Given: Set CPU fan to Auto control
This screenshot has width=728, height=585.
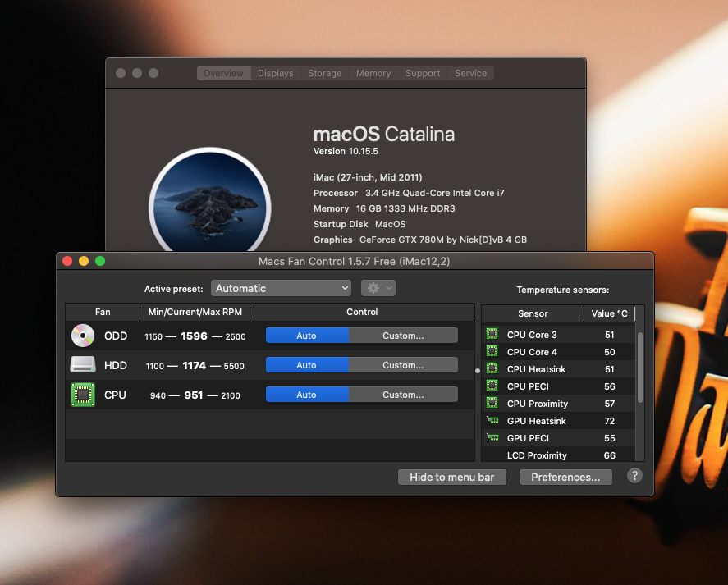Looking at the screenshot, I should coord(307,395).
